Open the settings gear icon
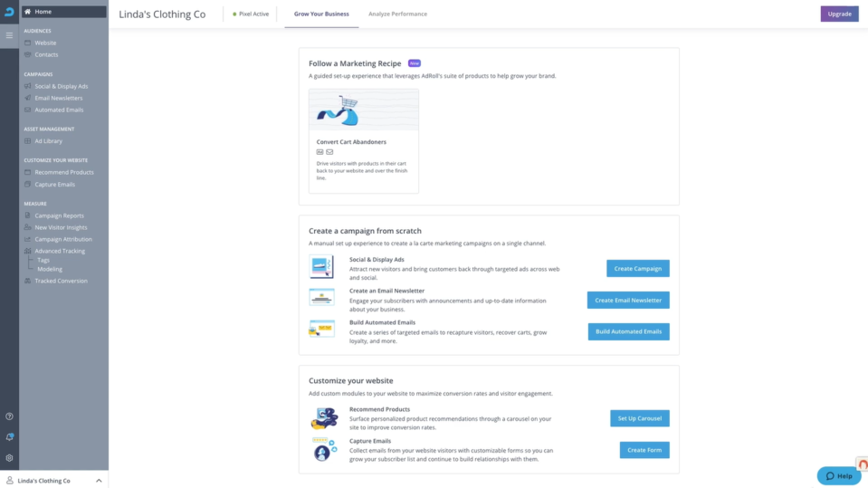Screen dimensions: 868x488 (9, 458)
